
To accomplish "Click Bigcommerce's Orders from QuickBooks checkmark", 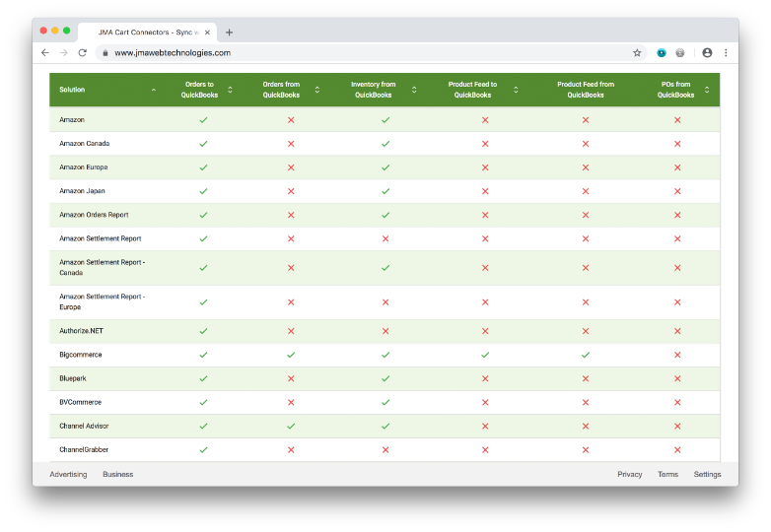I will coord(291,355).
